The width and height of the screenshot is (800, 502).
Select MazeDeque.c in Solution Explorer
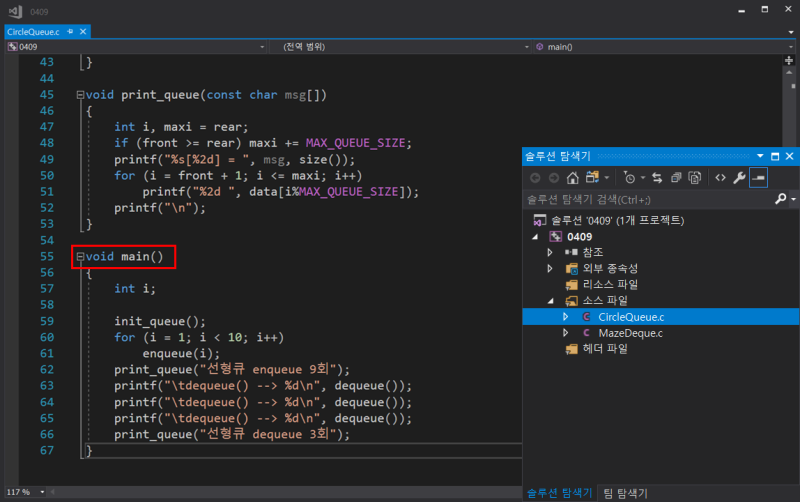click(630, 333)
